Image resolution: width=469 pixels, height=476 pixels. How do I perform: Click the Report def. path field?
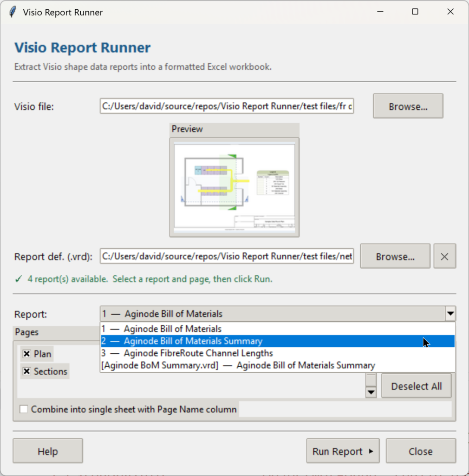227,256
